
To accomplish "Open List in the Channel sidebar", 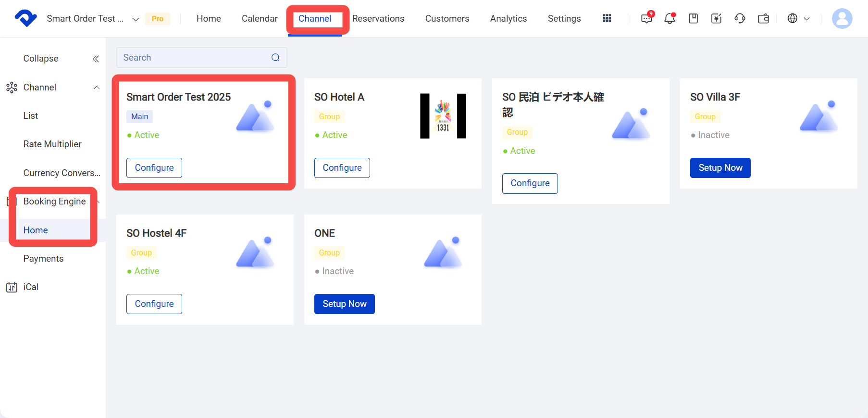I will (31, 116).
